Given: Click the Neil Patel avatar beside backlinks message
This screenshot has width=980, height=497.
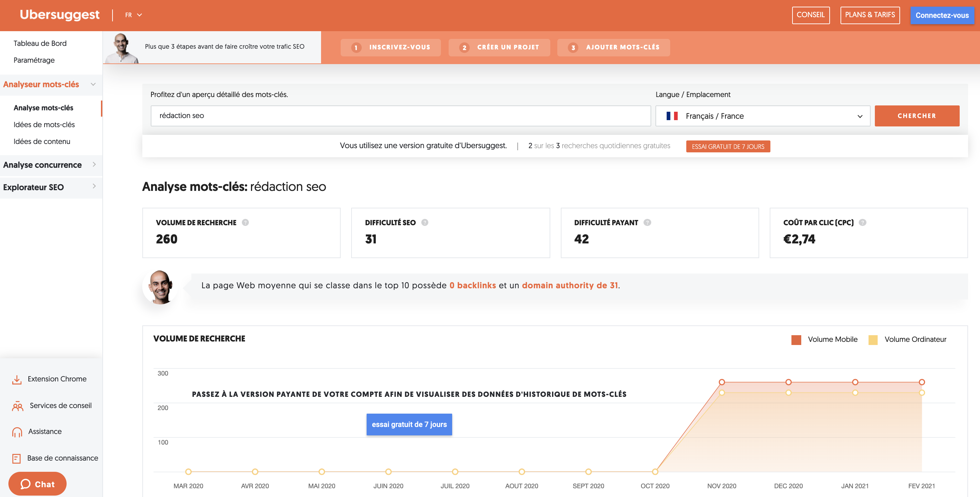Looking at the screenshot, I should (160, 287).
